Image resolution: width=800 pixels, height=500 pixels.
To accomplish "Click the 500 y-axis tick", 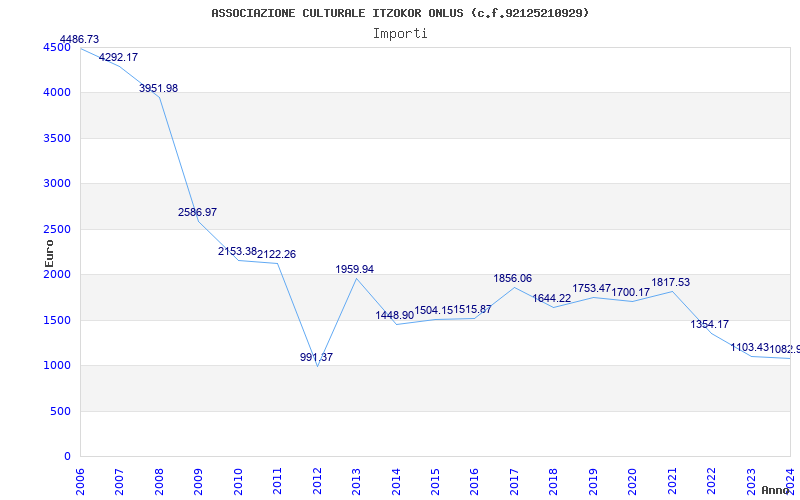I will 60,411.
